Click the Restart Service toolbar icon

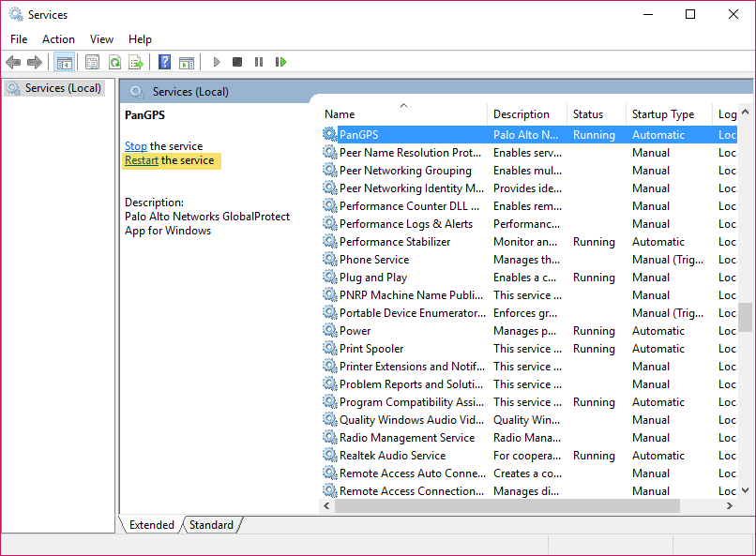coord(280,62)
